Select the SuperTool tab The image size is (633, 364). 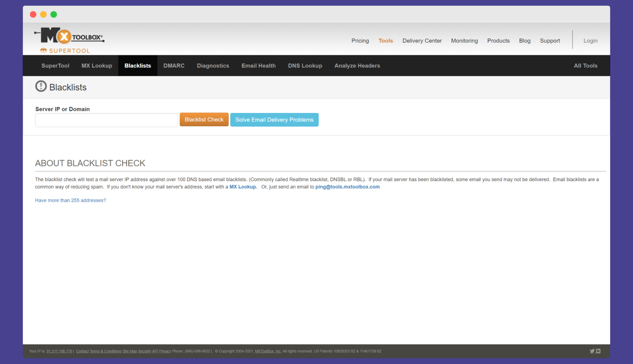[55, 65]
